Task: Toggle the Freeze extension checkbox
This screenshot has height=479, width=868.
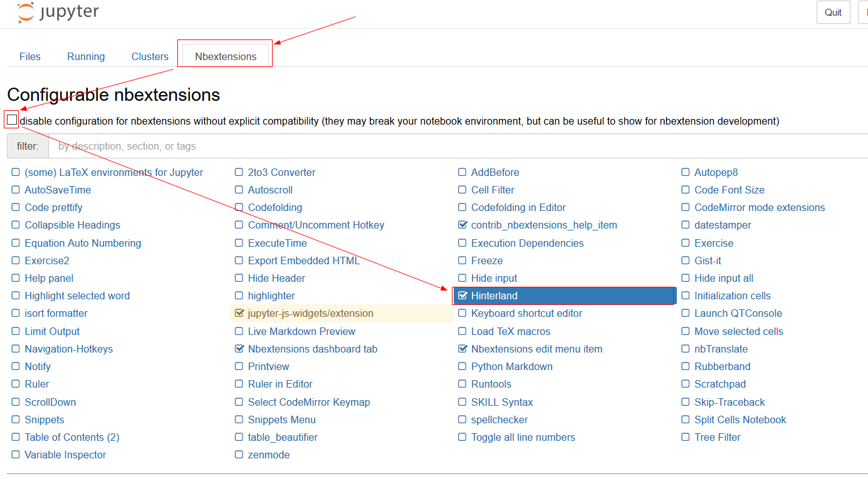Action: pyautogui.click(x=463, y=260)
